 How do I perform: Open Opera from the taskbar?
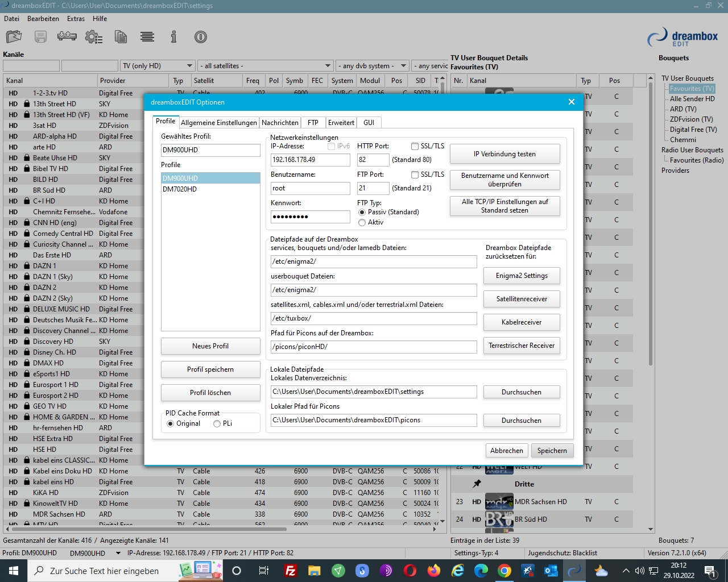pyautogui.click(x=410, y=571)
